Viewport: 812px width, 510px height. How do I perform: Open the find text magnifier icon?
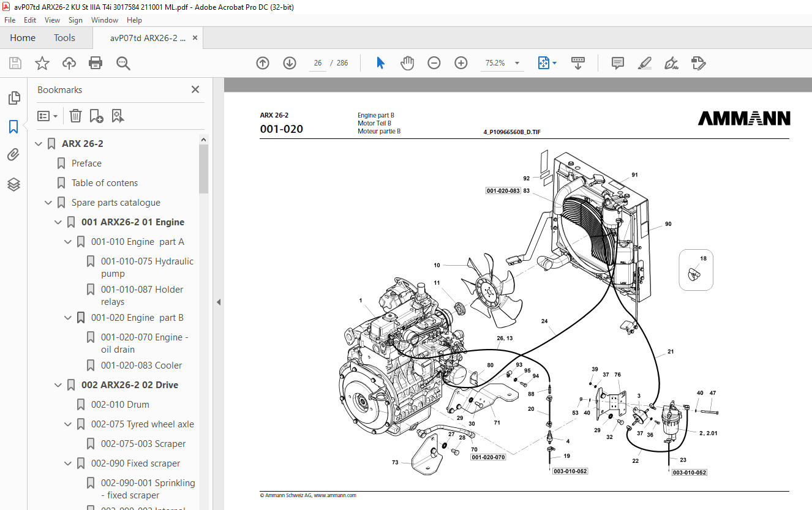[123, 63]
